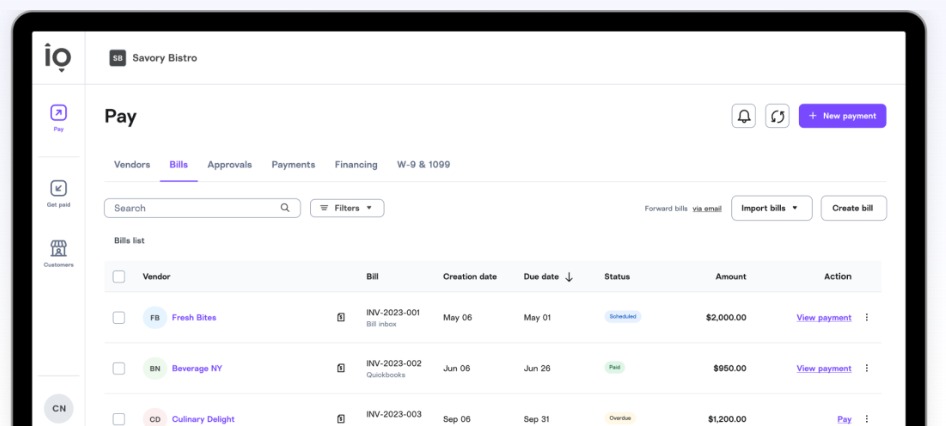Viewport: 946px width, 426px height.
Task: Check the Beverage NY row checkbox
Action: (x=119, y=368)
